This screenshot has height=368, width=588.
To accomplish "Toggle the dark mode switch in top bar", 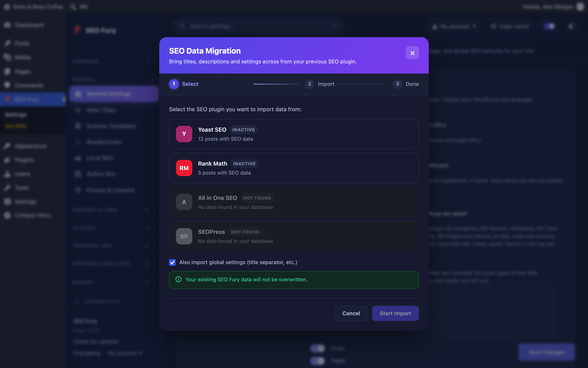I will (x=549, y=26).
